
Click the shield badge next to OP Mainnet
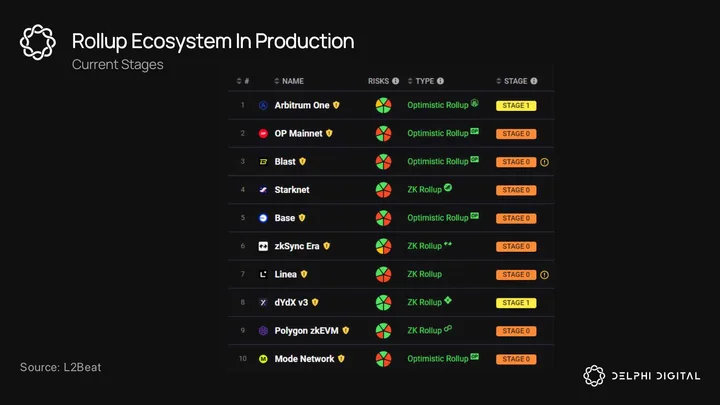point(329,133)
